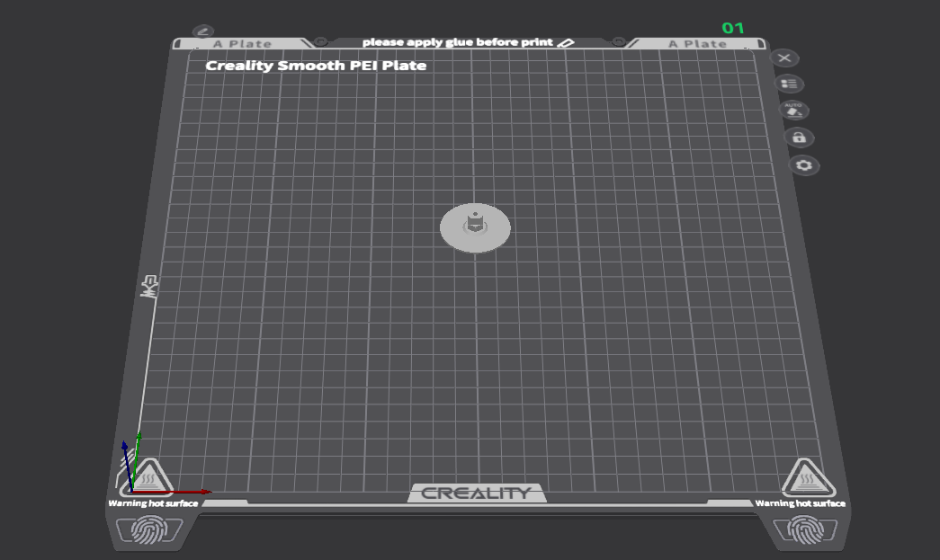Click the glue stick icon beside the glue notice
This screenshot has height=560, width=940.
[565, 42]
